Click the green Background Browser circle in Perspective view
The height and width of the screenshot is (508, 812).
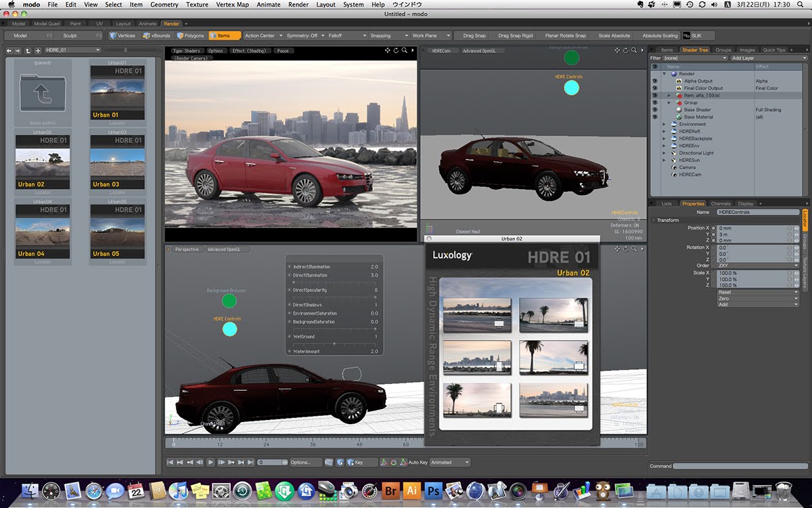click(x=229, y=301)
